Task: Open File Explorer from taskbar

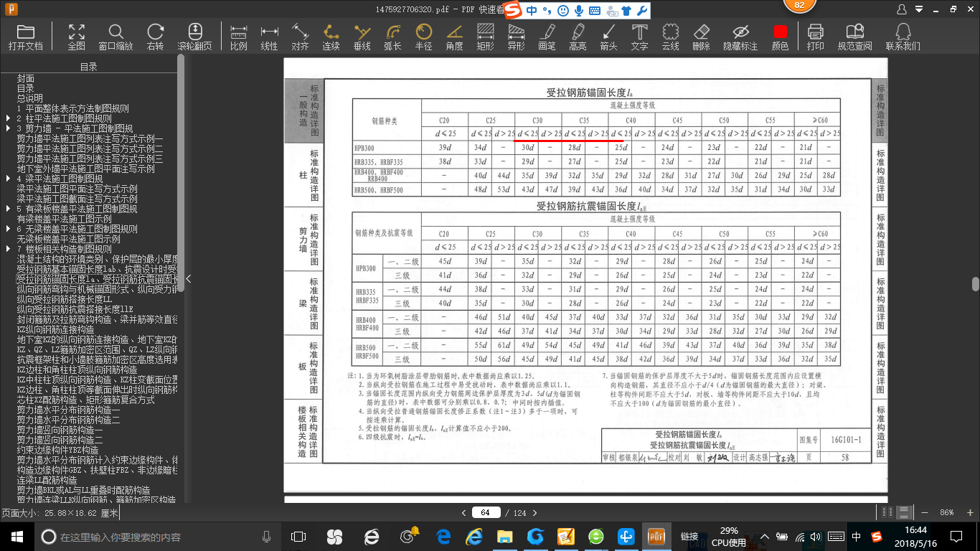Action: coord(505,537)
